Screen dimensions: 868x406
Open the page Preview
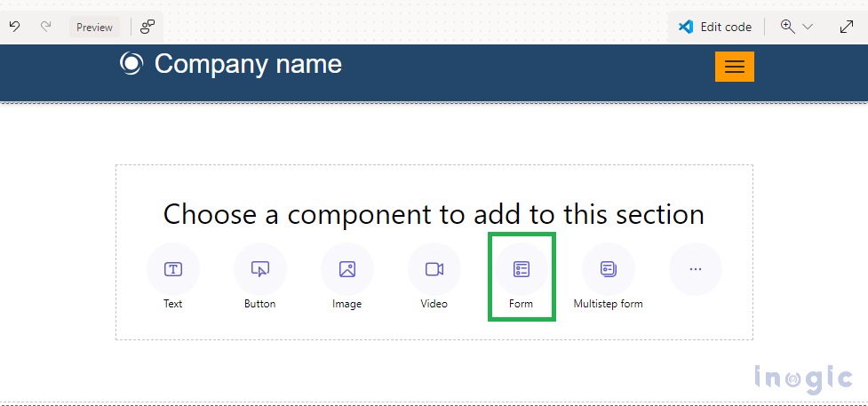[94, 28]
